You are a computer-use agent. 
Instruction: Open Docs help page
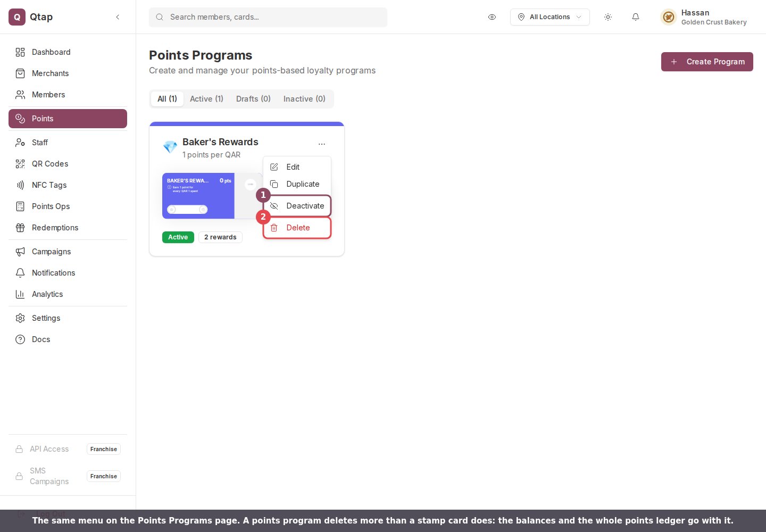(x=68, y=339)
